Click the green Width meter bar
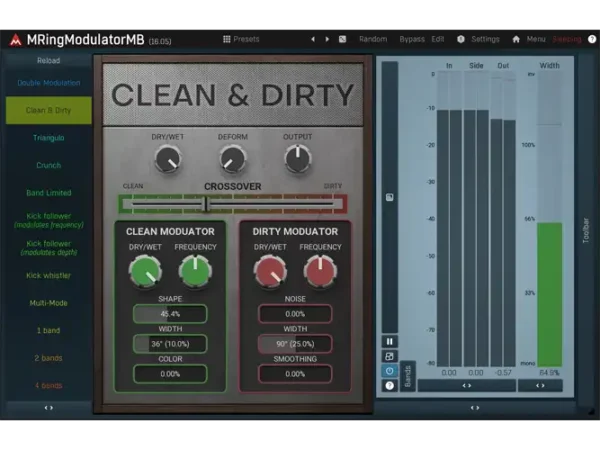Image resolution: width=600 pixels, height=450 pixels. (549, 295)
